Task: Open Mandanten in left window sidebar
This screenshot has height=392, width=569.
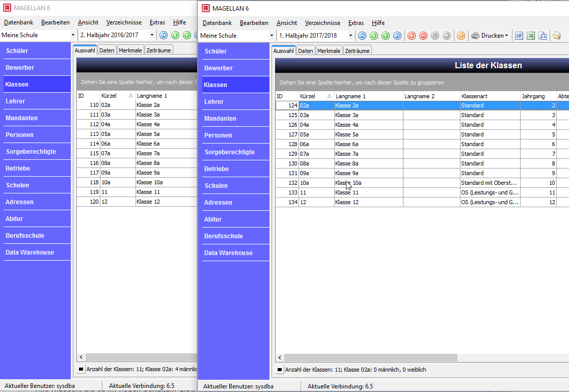Action: coord(37,118)
